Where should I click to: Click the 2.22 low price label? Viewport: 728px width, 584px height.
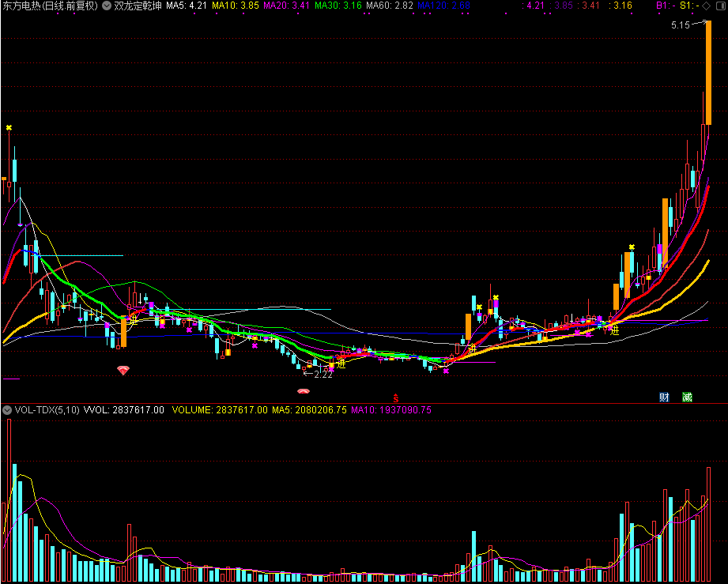coord(323,375)
